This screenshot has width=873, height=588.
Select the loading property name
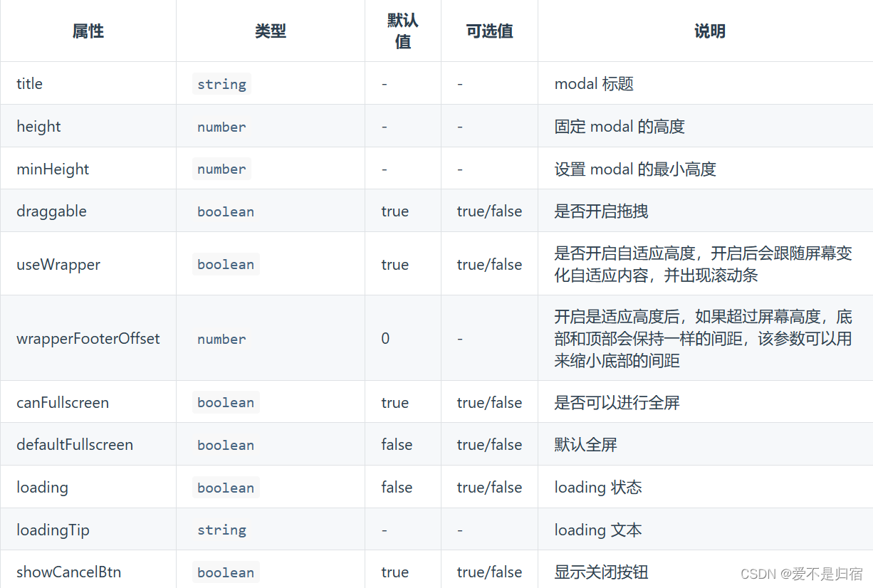click(x=42, y=487)
